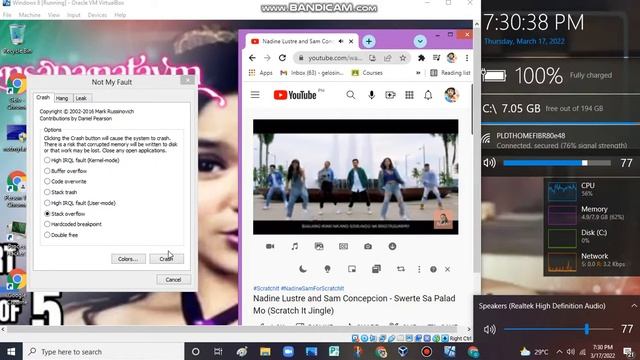Viewport: 640px width, 360px height.
Task: Open the VirtualBox Devices menu
Action: tap(97, 15)
